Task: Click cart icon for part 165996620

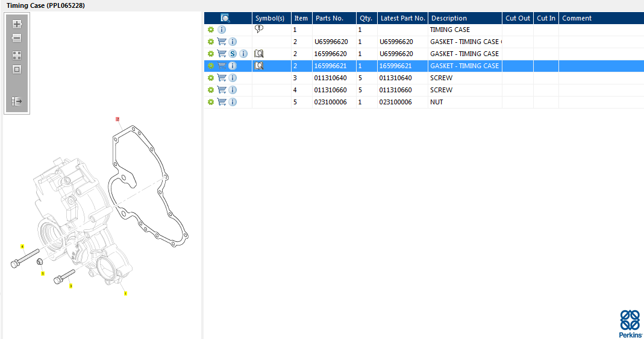Action: point(222,54)
